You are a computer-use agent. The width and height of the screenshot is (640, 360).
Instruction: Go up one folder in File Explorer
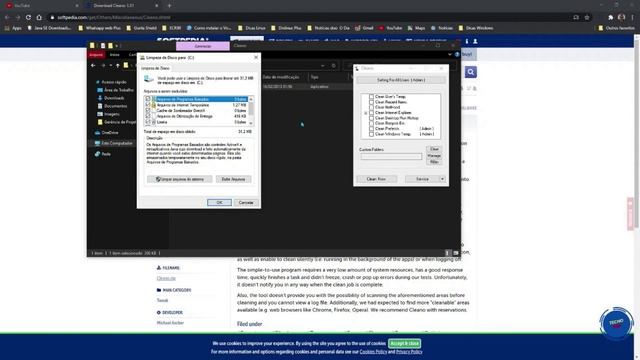tap(118, 65)
